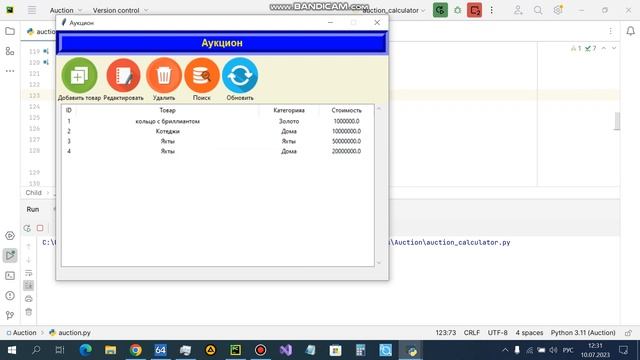This screenshot has height=360, width=640.
Task: Open File Explorer from the taskbar
Action: (x=110, y=350)
